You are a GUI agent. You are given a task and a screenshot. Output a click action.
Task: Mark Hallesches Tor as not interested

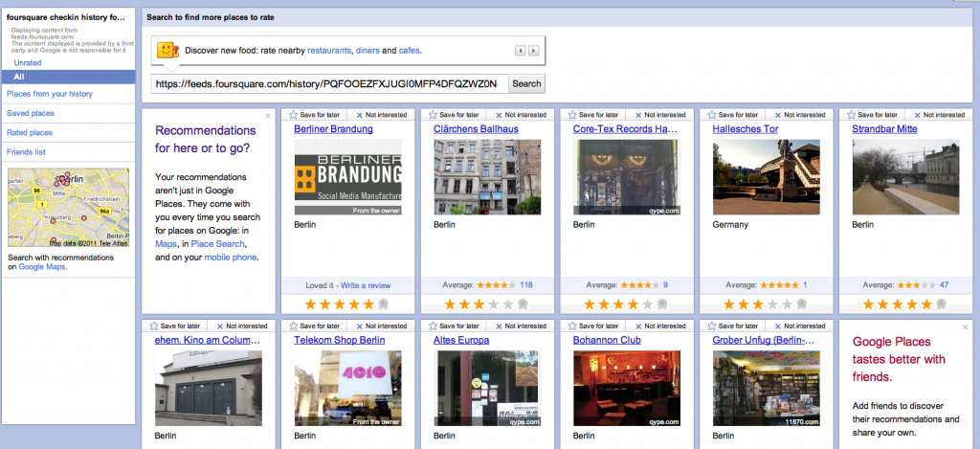(x=799, y=115)
